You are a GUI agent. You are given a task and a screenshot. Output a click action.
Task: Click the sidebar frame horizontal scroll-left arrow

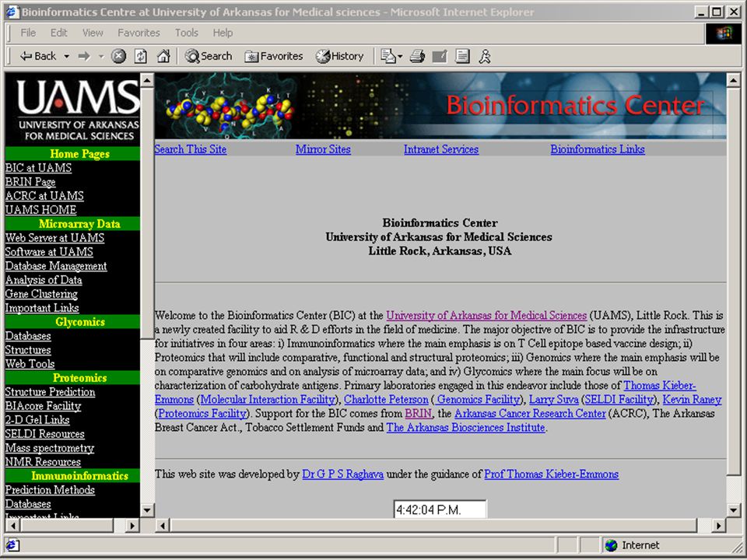pos(12,526)
